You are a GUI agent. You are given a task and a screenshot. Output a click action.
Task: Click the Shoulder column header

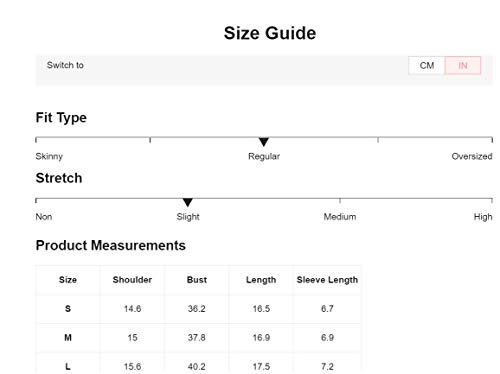[x=132, y=280]
